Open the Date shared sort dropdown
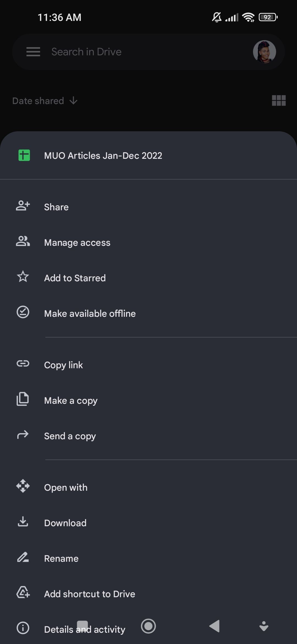 tap(38, 101)
